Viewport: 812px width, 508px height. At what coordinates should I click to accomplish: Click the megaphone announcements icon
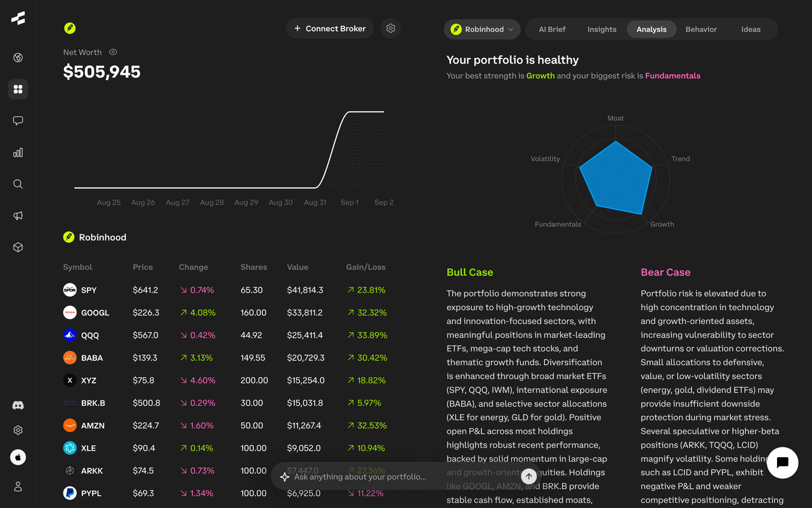click(x=18, y=216)
